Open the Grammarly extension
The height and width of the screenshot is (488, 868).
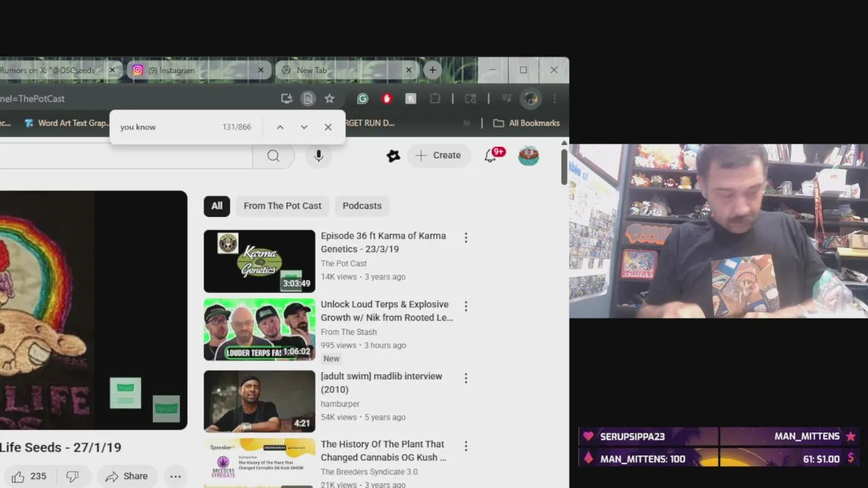pyautogui.click(x=363, y=99)
